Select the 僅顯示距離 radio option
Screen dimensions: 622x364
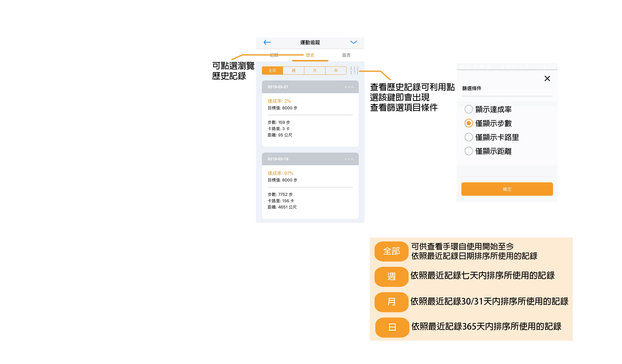(469, 151)
